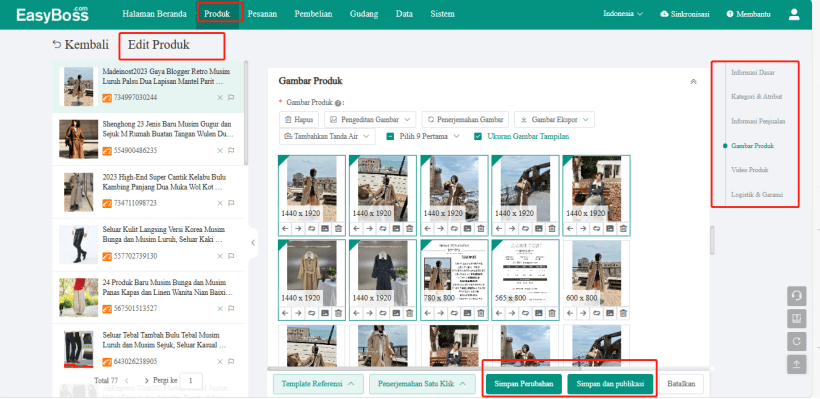Delete the first product image via trash icon
This screenshot has height=399, width=820.
click(338, 229)
